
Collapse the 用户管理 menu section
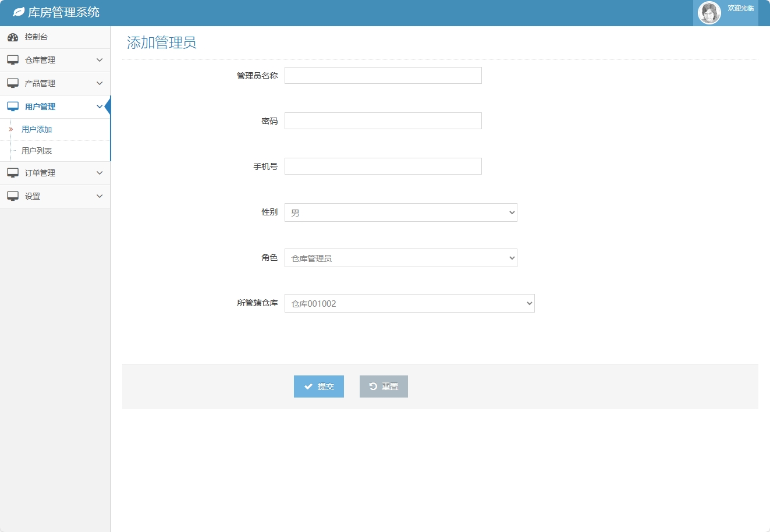click(55, 107)
